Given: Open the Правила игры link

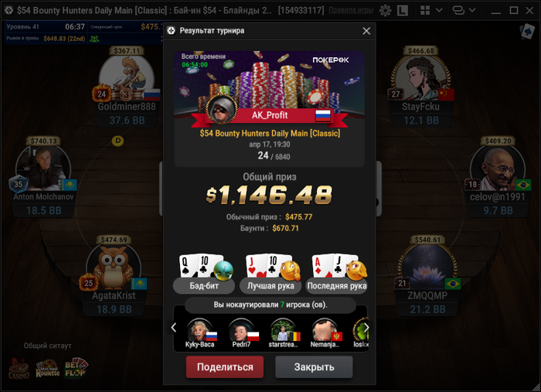Looking at the screenshot, I should [351, 10].
